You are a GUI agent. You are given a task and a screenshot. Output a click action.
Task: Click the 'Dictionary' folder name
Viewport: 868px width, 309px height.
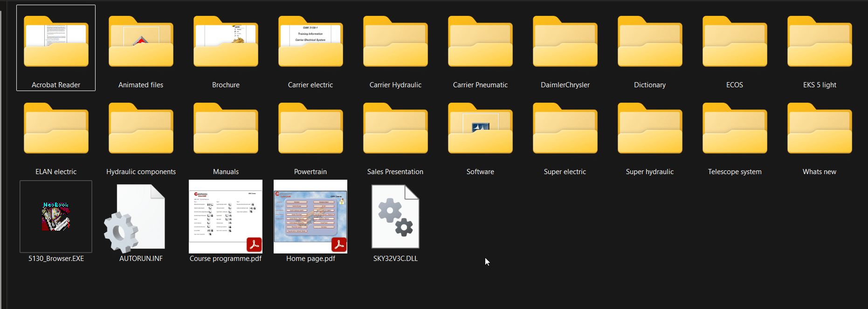pos(650,85)
